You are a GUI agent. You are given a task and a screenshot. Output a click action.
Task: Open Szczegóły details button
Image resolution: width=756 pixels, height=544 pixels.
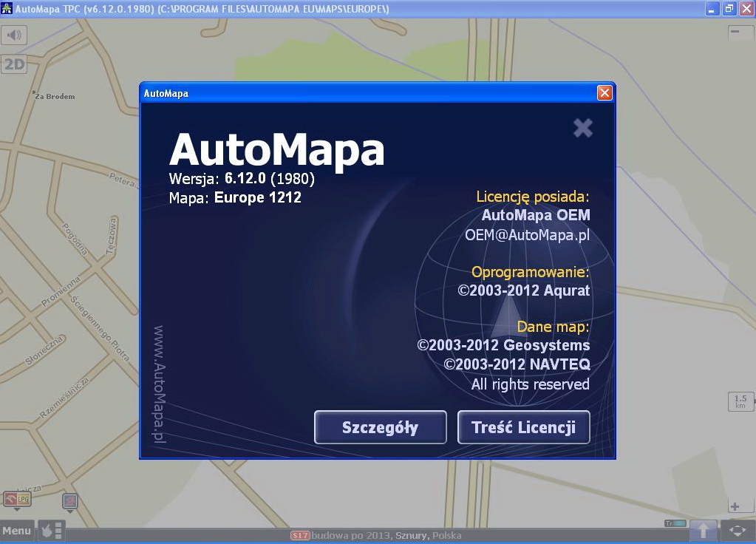[381, 427]
